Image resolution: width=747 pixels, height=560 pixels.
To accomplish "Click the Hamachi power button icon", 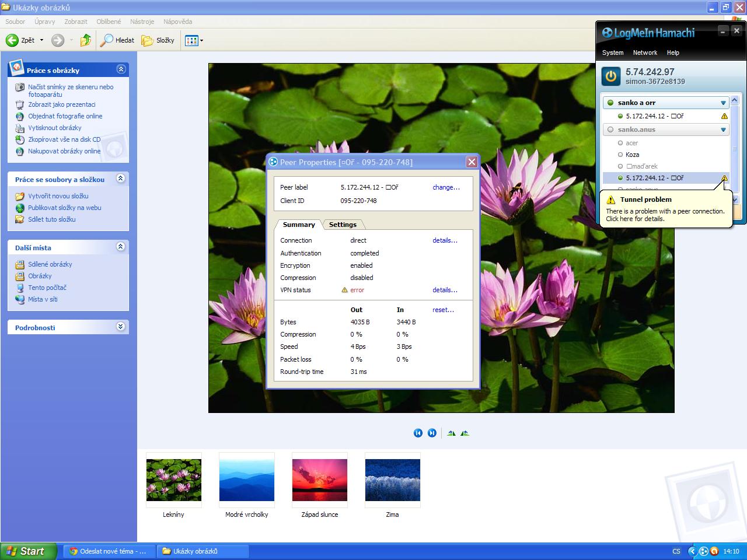I will 611,76.
